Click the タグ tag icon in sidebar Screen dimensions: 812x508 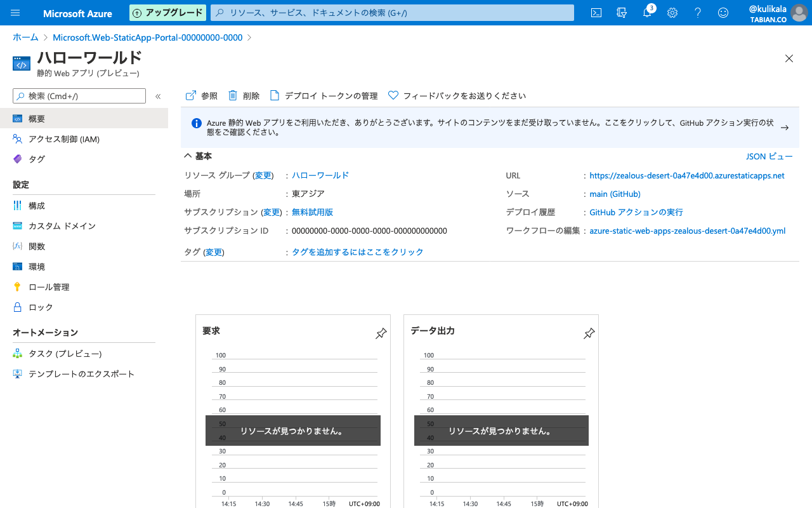pyautogui.click(x=18, y=159)
